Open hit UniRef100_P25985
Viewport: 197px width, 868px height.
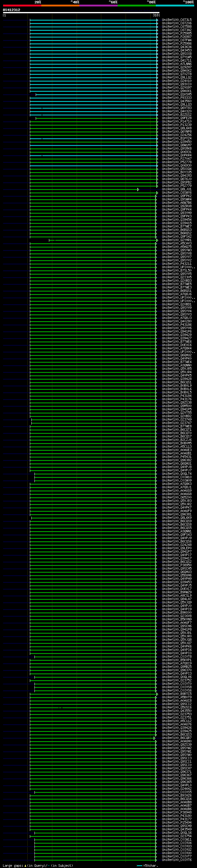pyautogui.click(x=176, y=33)
